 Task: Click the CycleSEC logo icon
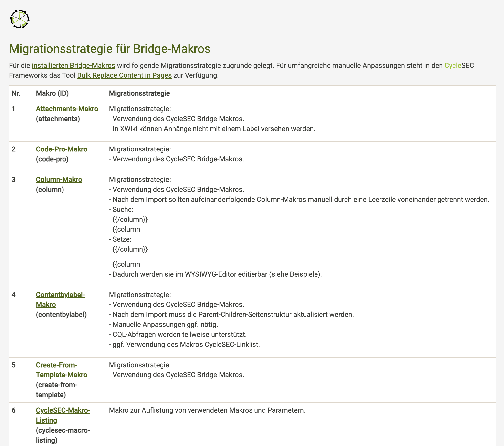pos(20,19)
